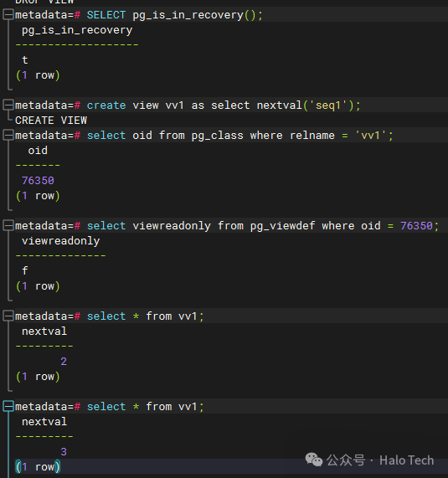
Task: Click '(1 row)' under the last query
Action: point(39,467)
